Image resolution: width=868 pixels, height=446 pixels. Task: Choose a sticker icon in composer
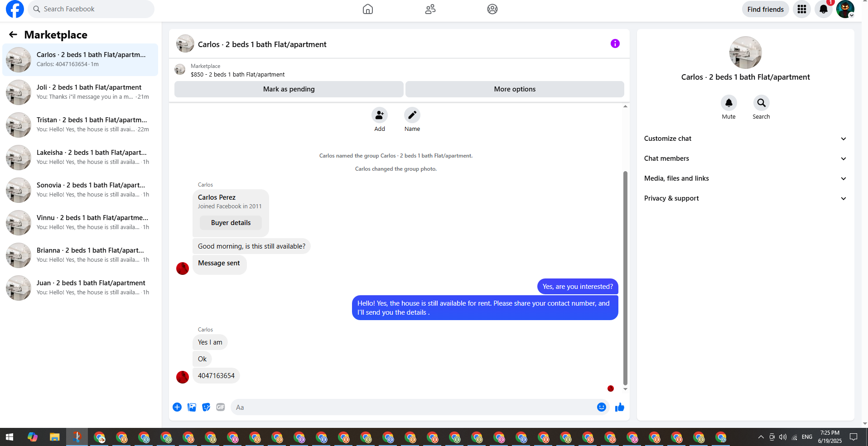[x=206, y=407]
